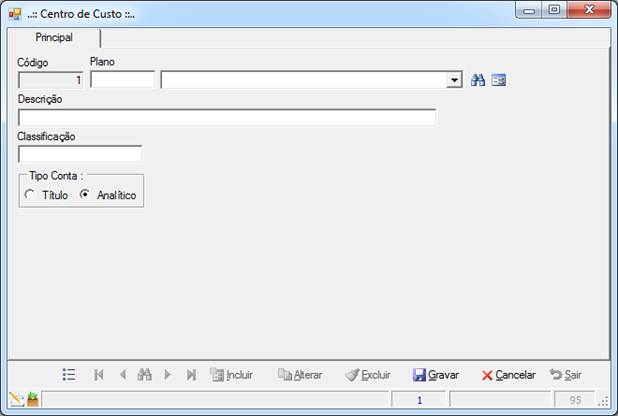
Task: Expand the Plano dropdown arrow
Action: (x=454, y=80)
